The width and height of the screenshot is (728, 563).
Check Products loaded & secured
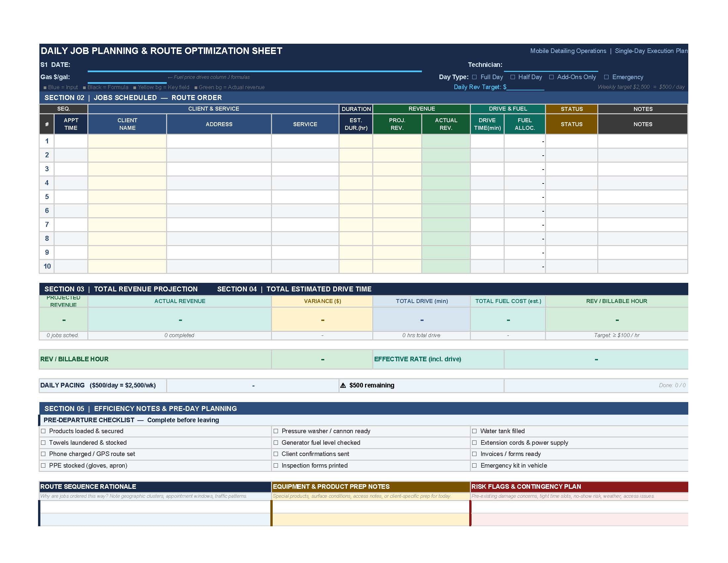(43, 431)
